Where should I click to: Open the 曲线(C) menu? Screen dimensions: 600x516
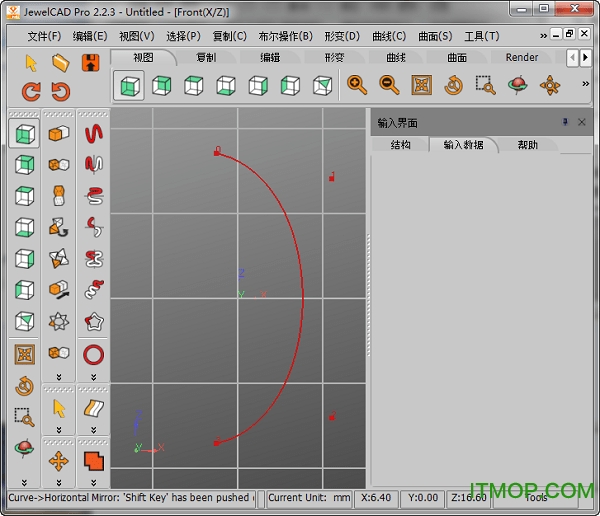(389, 36)
